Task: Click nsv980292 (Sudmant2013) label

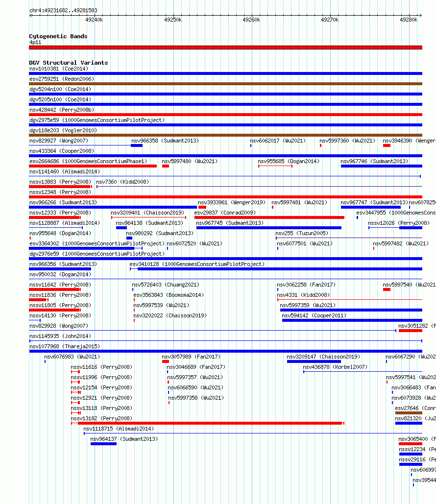Action: pos(160,233)
